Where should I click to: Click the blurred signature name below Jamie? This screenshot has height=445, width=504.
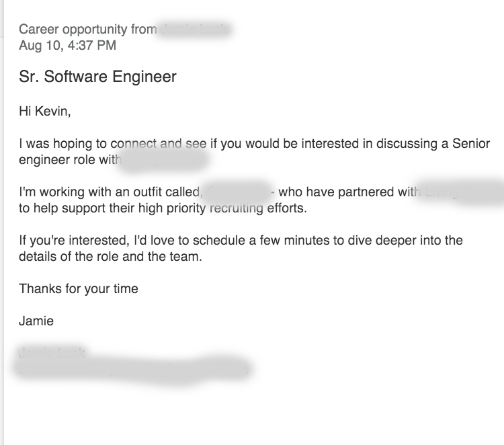52,353
